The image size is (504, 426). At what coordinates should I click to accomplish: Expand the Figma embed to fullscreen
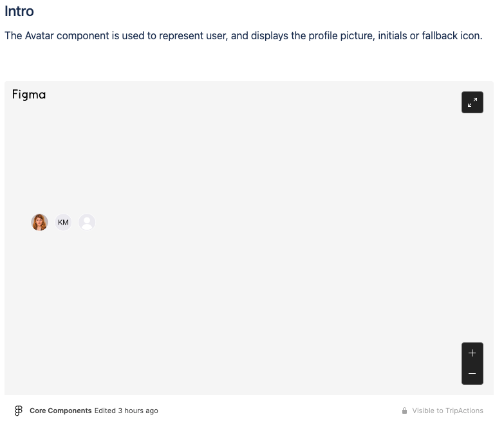[x=472, y=102]
